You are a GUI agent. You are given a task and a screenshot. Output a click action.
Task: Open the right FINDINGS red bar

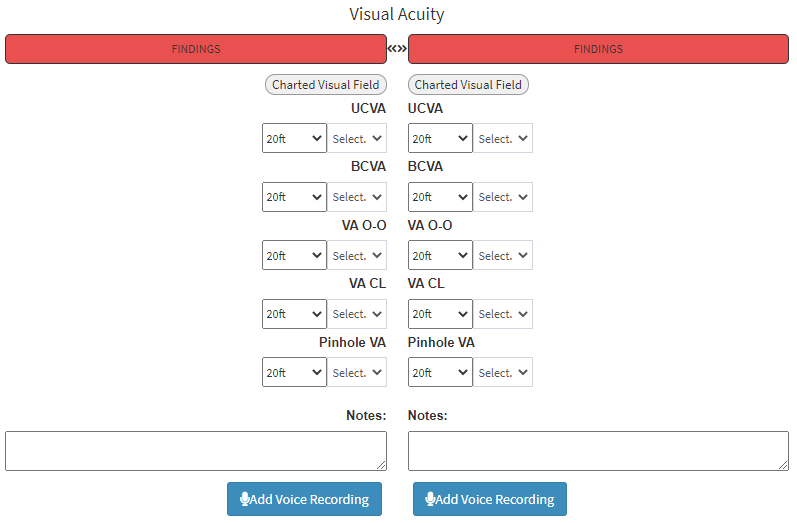598,49
